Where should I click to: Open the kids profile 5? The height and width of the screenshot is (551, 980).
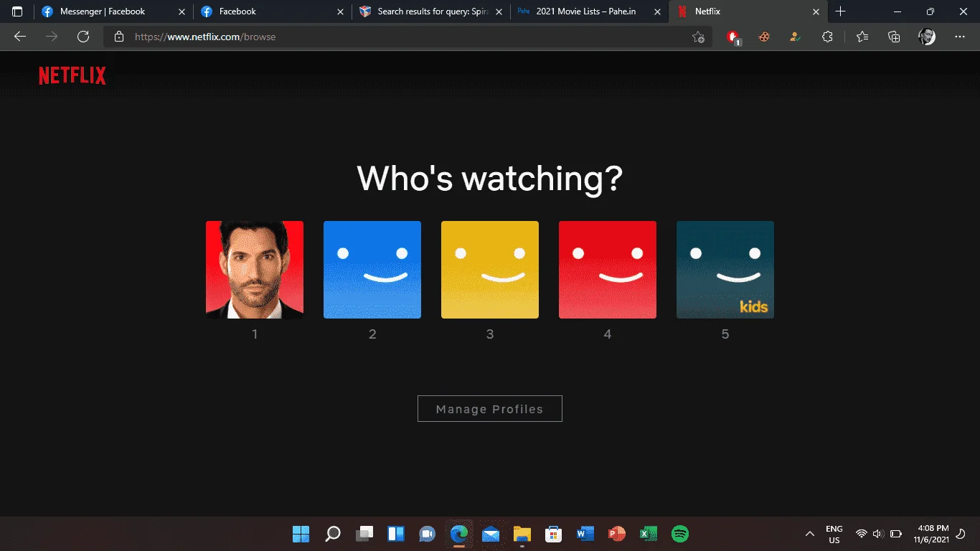point(725,270)
